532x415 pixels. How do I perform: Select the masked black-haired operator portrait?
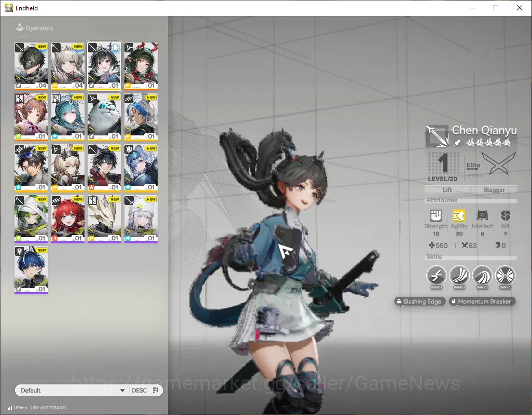coord(31,66)
